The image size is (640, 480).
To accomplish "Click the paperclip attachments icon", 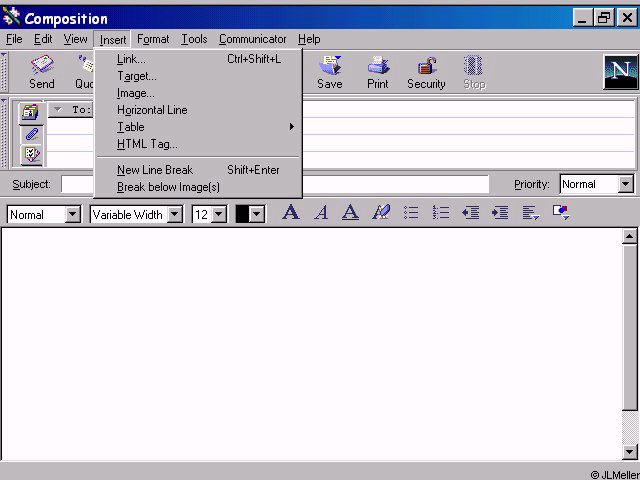I will [x=31, y=134].
